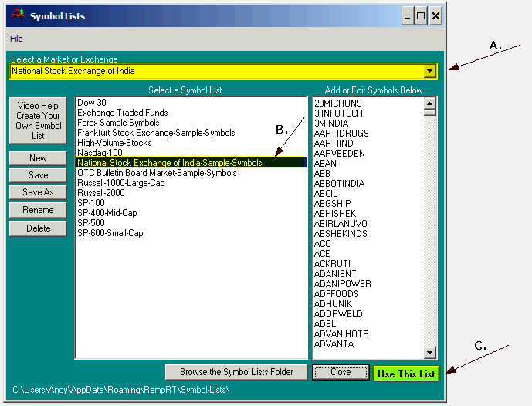The width and height of the screenshot is (532, 406).
Task: Minimize the Symbol Lists window
Action: point(407,16)
